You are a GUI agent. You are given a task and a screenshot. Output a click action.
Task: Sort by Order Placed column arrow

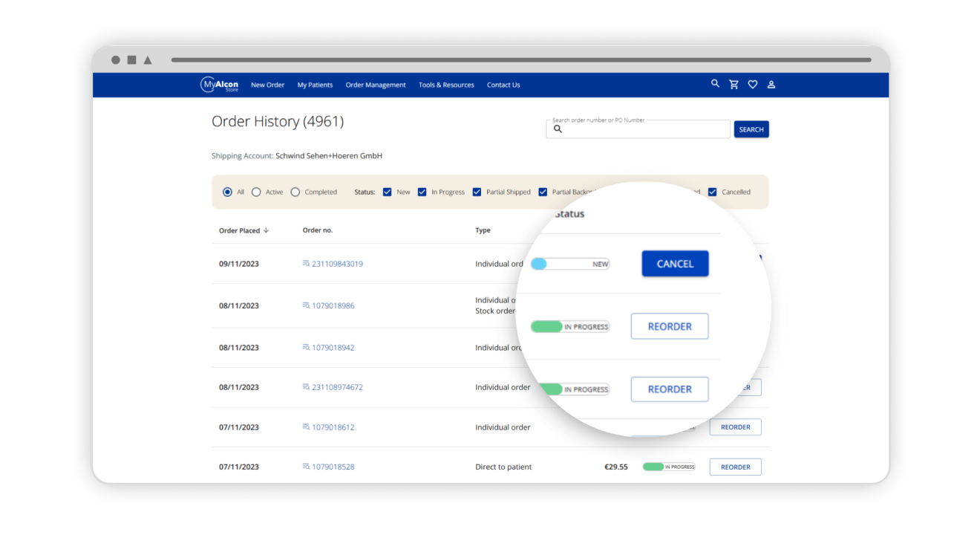coord(266,230)
